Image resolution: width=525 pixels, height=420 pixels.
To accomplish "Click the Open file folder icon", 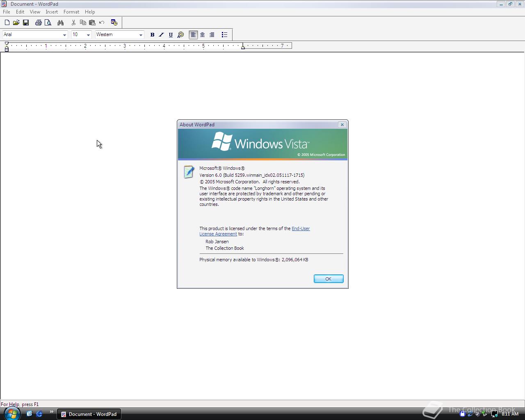I will [x=16, y=23].
